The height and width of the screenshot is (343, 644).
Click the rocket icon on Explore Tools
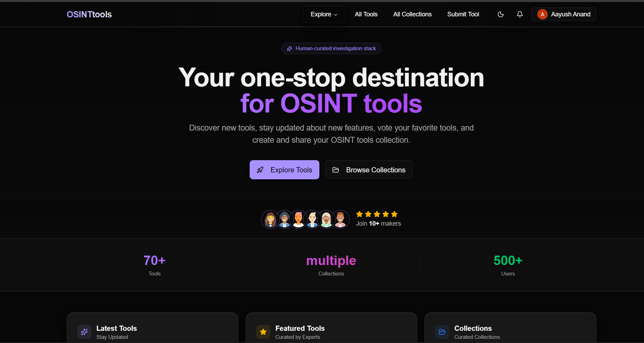(x=260, y=170)
